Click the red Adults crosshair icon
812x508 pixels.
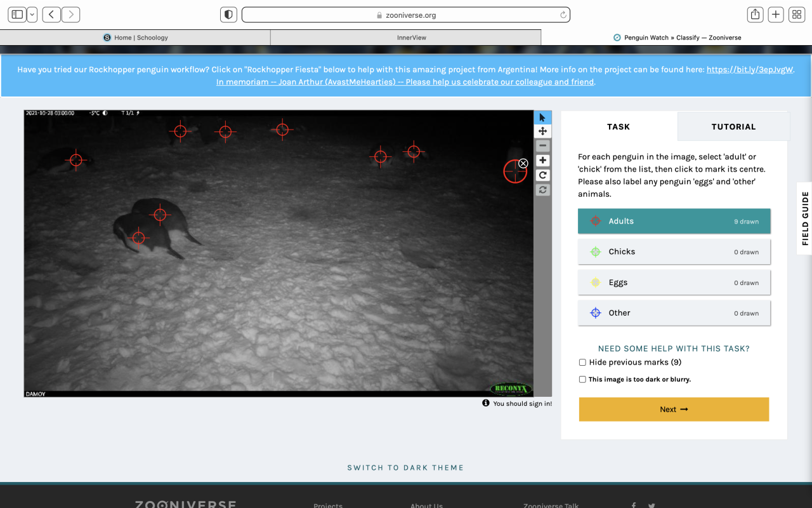595,221
